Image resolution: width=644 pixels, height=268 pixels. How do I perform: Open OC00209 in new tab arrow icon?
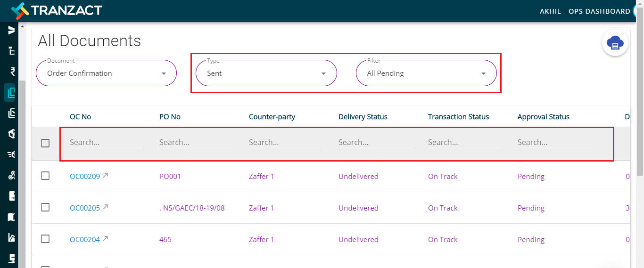coord(106,175)
